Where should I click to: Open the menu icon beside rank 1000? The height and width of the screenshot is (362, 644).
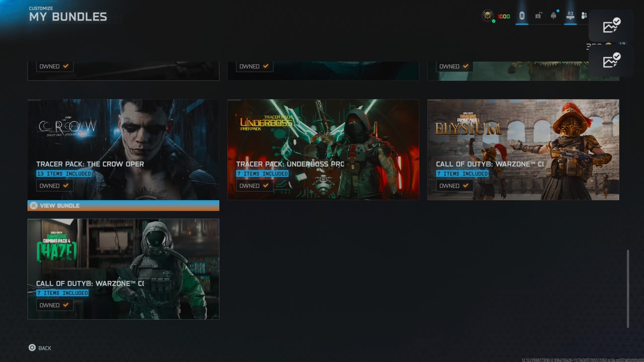point(522,16)
